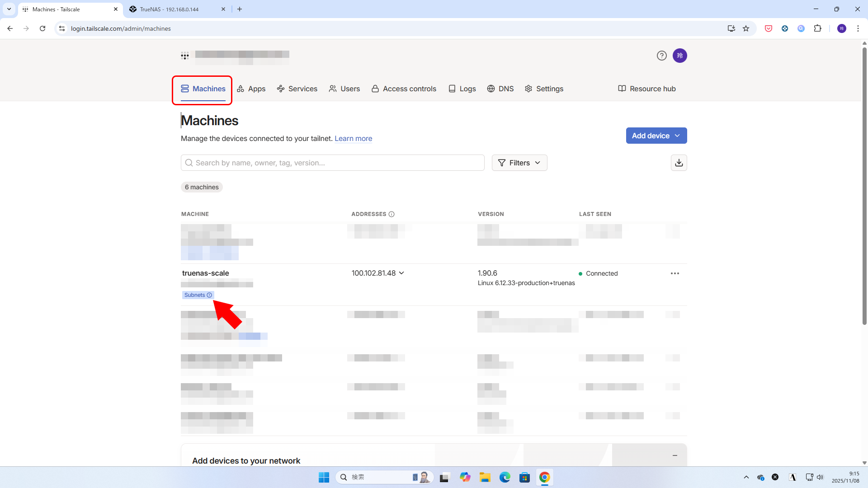
Task: Open truenas-scale three-dot options menu
Action: (675, 273)
